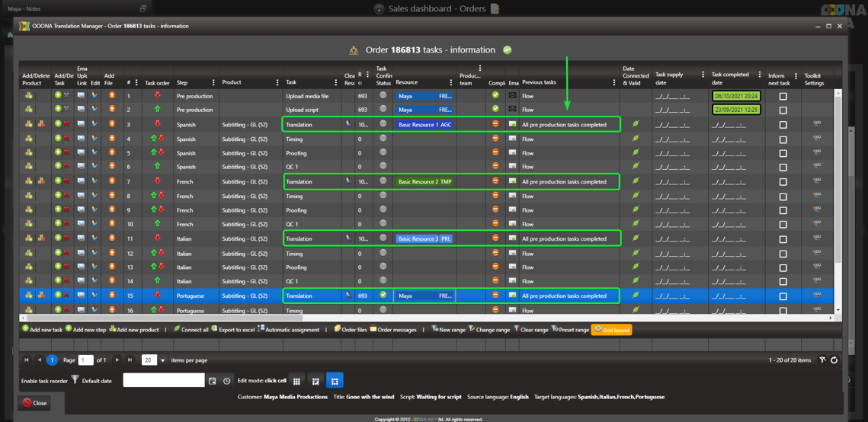Open Order files
868x422 pixels.
(351, 330)
